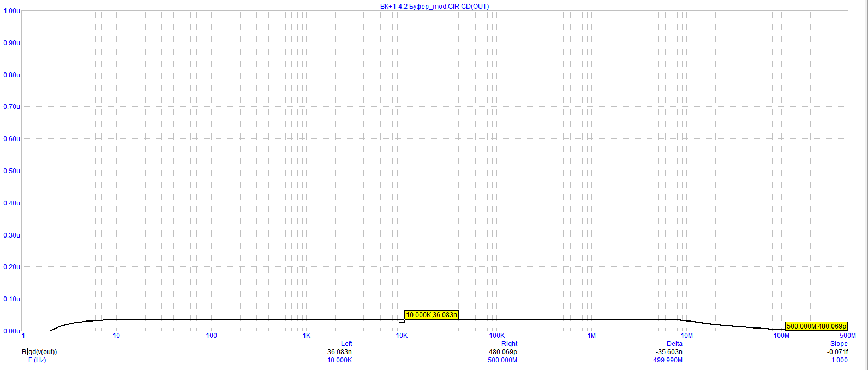Click the 'Slope' column header
Screen dimensions: 868x370
point(839,344)
